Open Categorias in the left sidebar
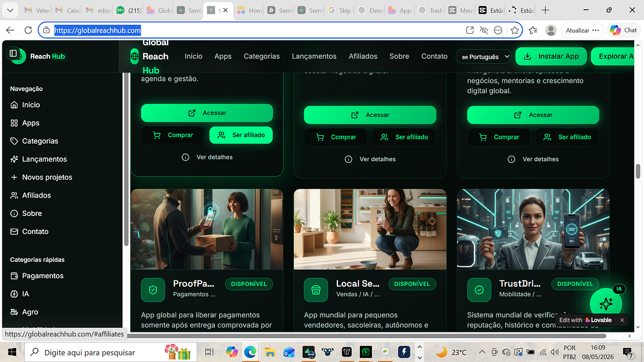This screenshot has width=644, height=362. click(x=34, y=141)
